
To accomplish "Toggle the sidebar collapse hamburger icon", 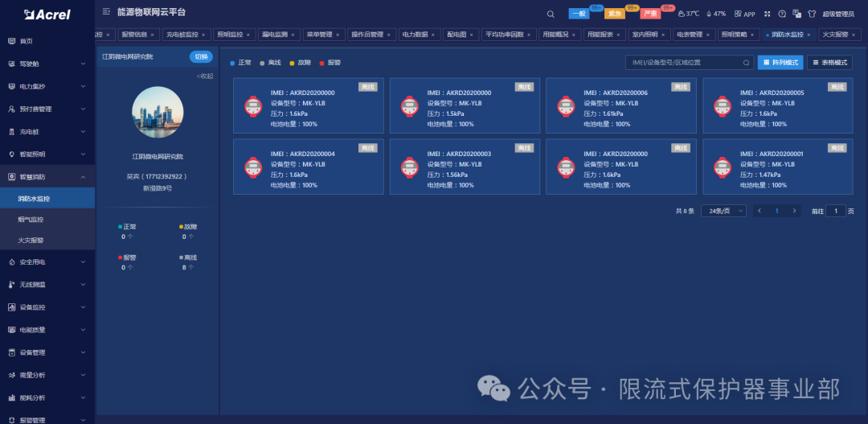I will pos(106,12).
